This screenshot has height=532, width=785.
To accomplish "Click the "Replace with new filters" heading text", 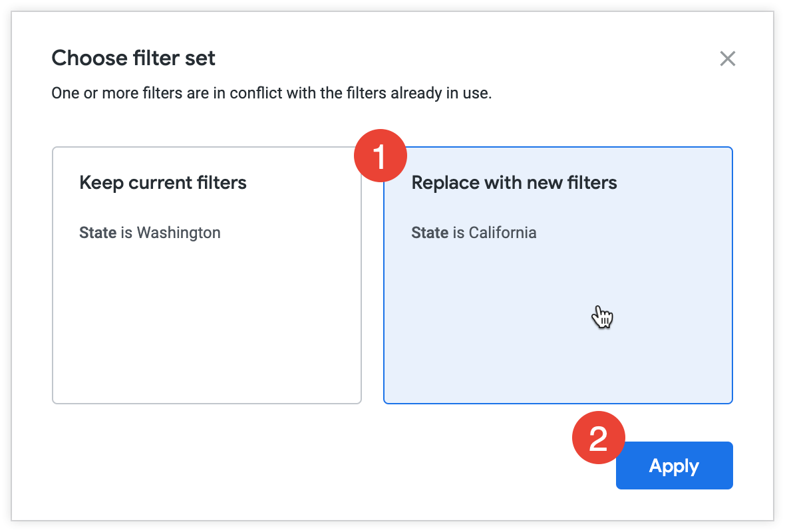I will pos(514,182).
